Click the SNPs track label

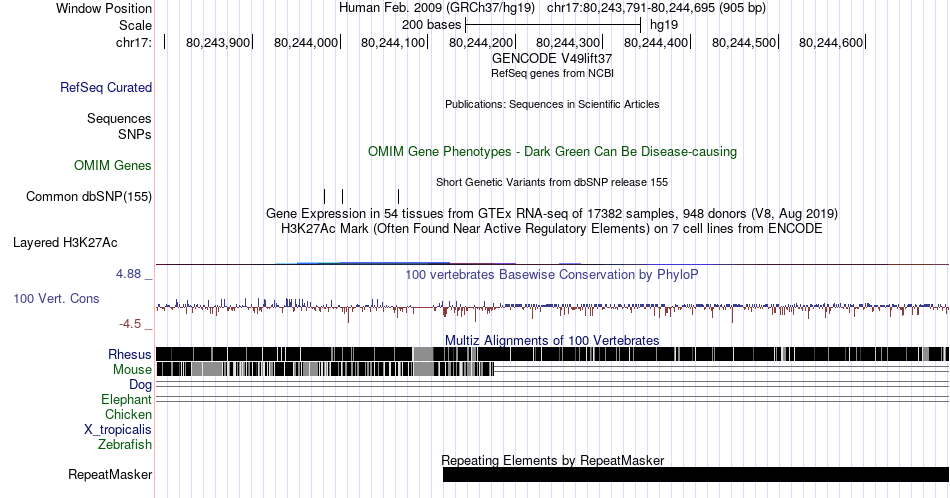tap(135, 134)
